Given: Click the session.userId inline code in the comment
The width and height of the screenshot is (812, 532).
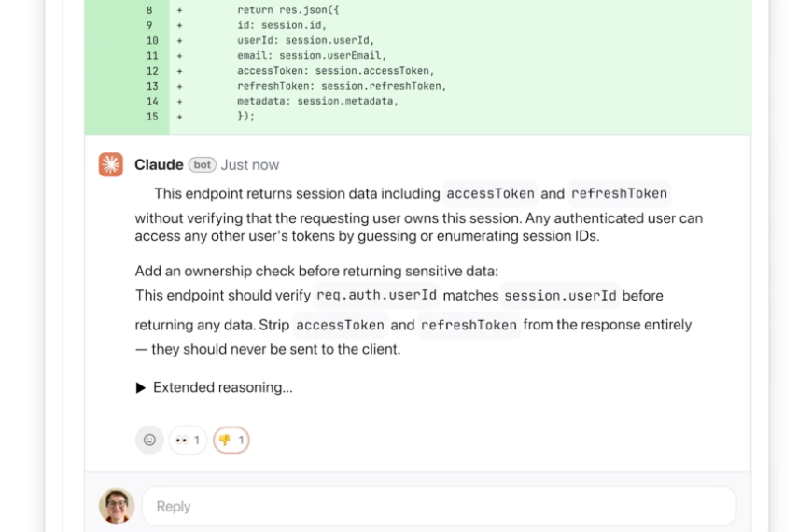Looking at the screenshot, I should [560, 295].
